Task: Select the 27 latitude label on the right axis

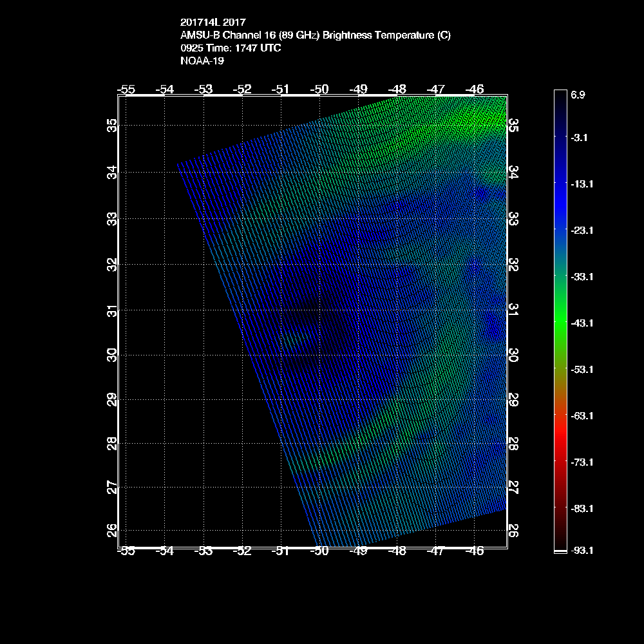Action: (x=513, y=488)
